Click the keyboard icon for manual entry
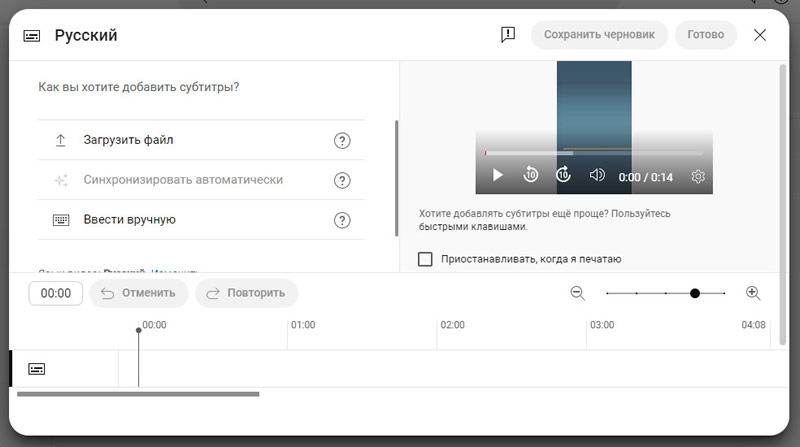 (x=61, y=220)
